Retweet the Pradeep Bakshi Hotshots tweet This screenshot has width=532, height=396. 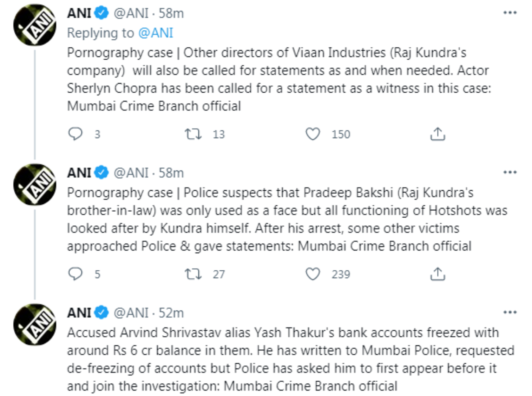point(193,274)
